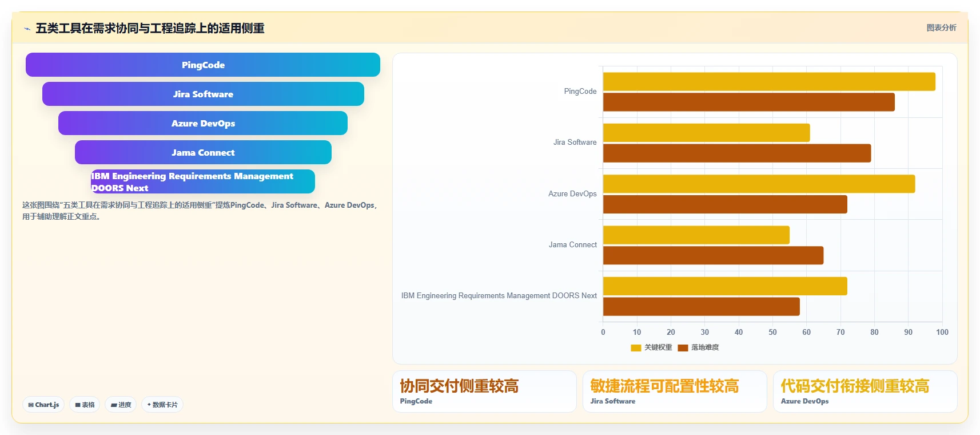The height and width of the screenshot is (435, 980).
Task: Click the Jama Connect y-axis label
Action: 572,245
